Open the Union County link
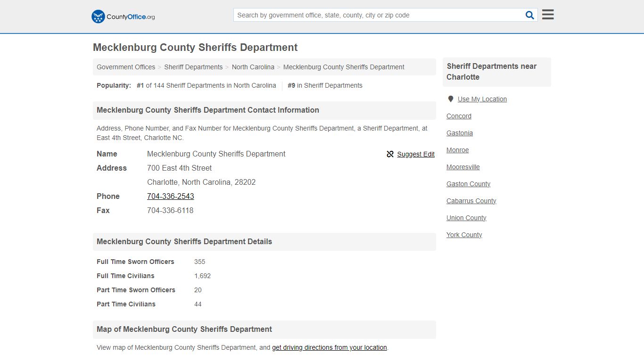Image resolution: width=644 pixels, height=362 pixels. (466, 218)
